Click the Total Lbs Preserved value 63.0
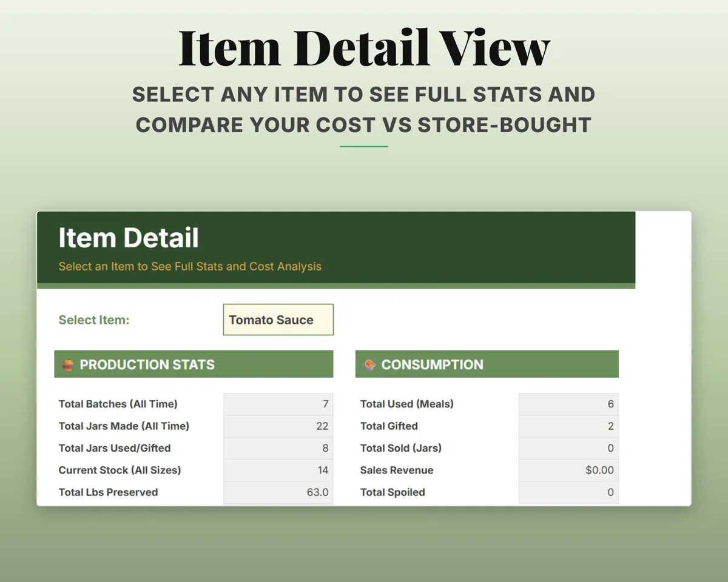The image size is (728, 582). click(x=278, y=492)
